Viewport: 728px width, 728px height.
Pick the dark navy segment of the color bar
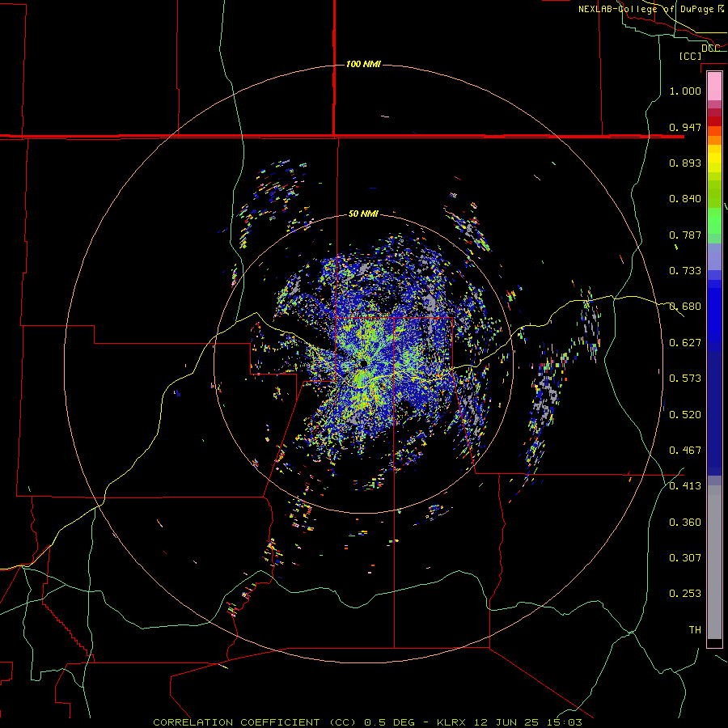tap(714, 413)
